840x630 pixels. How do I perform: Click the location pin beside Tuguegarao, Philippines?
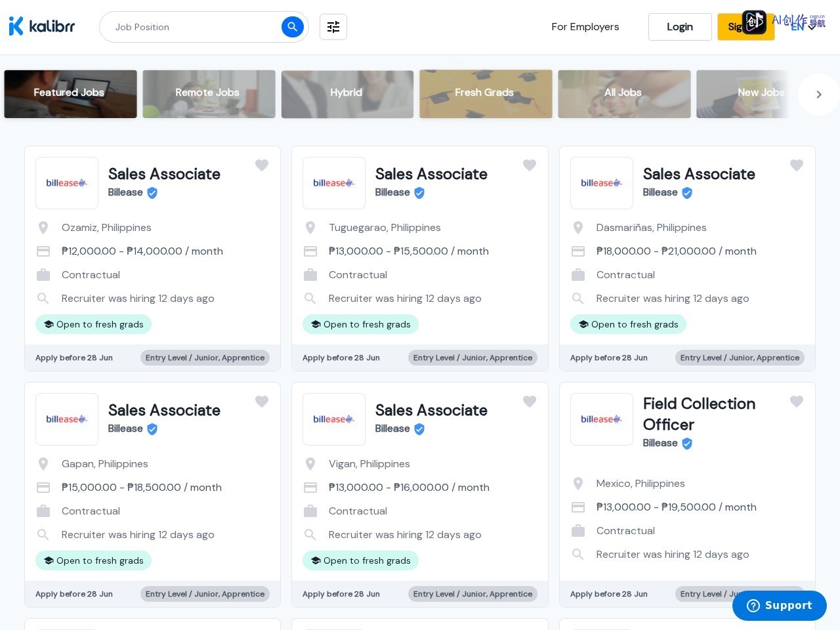coord(310,228)
